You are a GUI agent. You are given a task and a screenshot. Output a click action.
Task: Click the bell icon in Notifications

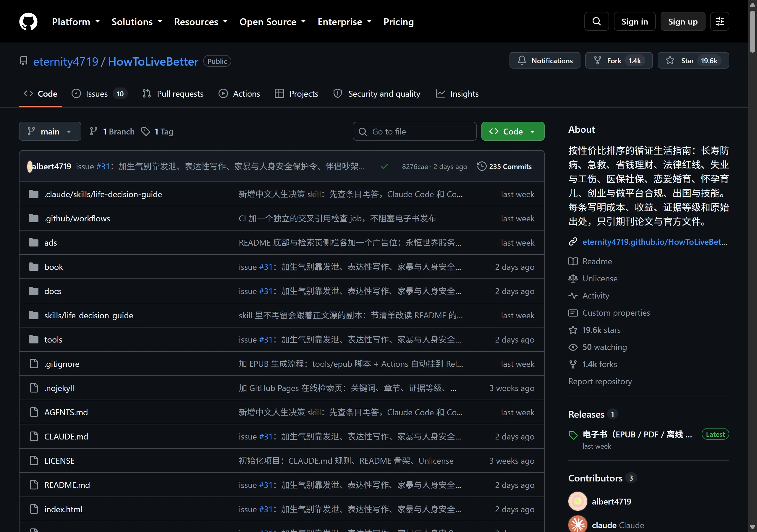tap(522, 61)
